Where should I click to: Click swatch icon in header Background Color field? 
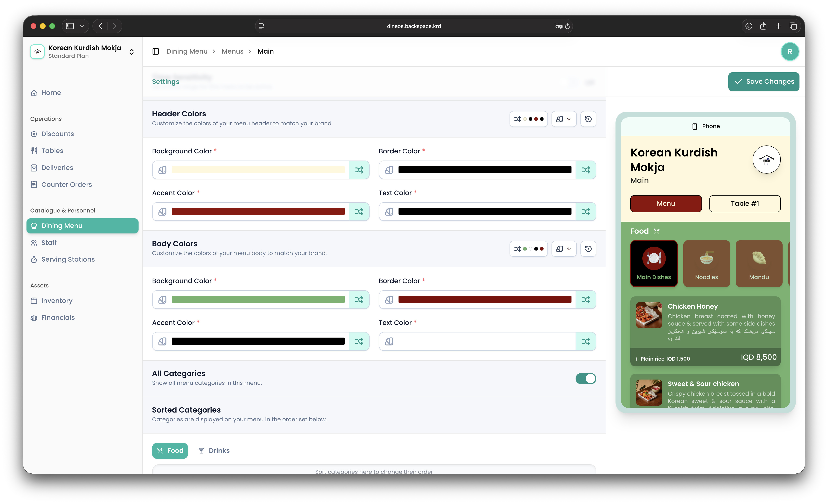(162, 170)
